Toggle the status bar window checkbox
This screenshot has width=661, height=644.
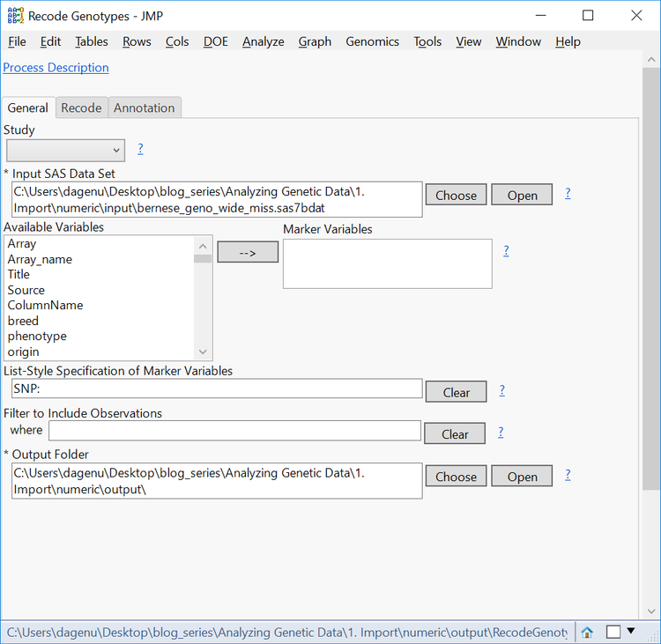click(x=613, y=632)
